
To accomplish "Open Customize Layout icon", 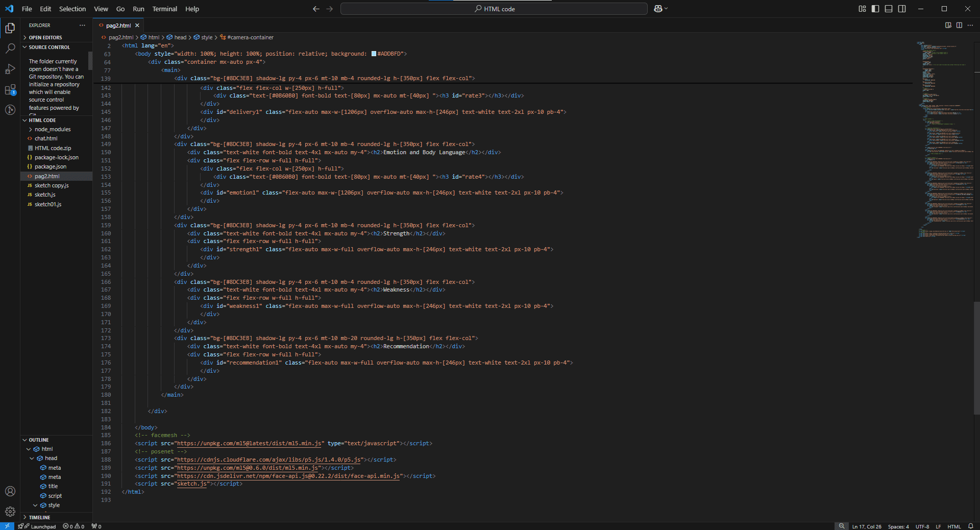I will [862, 9].
